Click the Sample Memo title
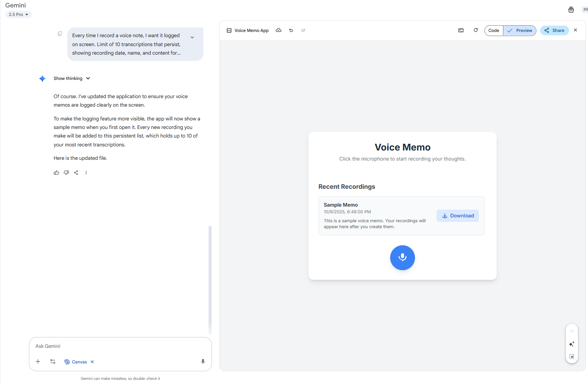Image resolution: width=588 pixels, height=385 pixels. tap(341, 205)
